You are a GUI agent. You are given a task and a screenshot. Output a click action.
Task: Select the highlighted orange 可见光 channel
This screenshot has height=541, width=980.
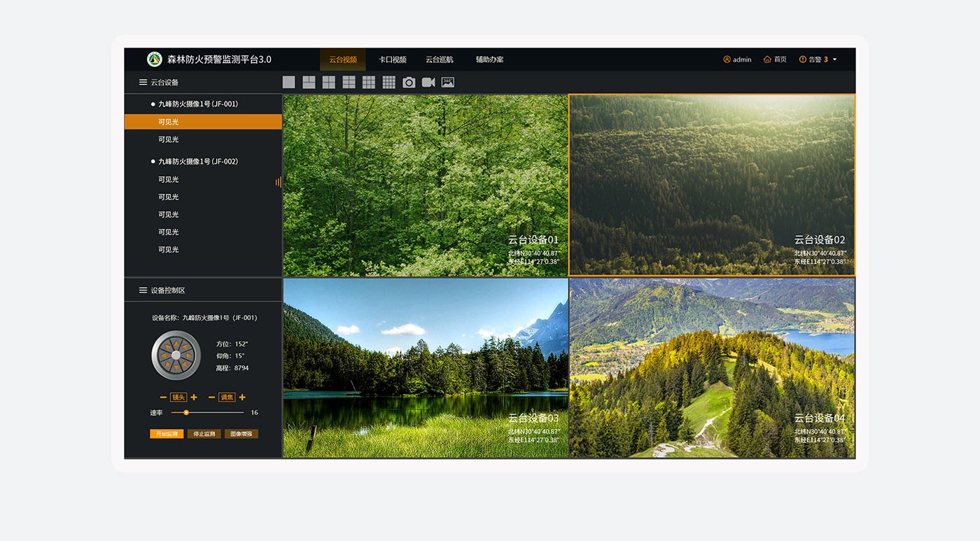[203, 122]
